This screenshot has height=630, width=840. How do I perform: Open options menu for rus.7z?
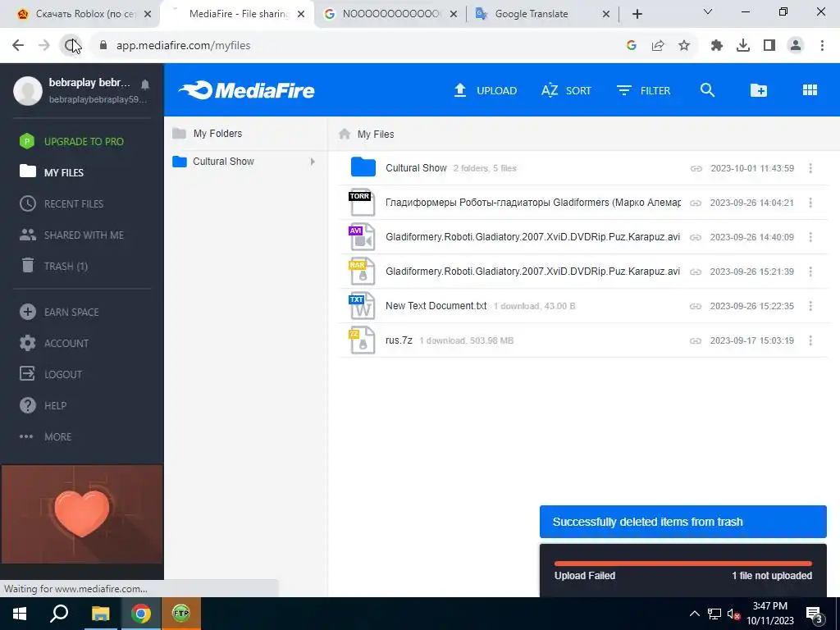pos(810,340)
